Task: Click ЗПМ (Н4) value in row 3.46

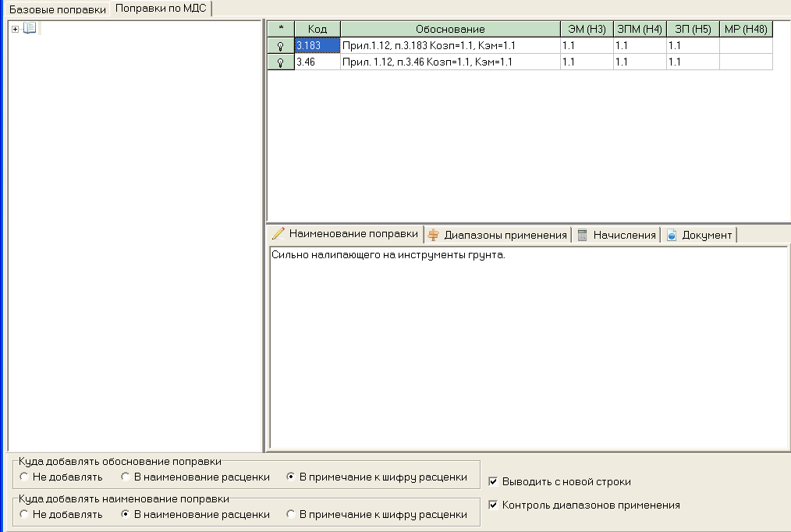Action: pos(640,62)
